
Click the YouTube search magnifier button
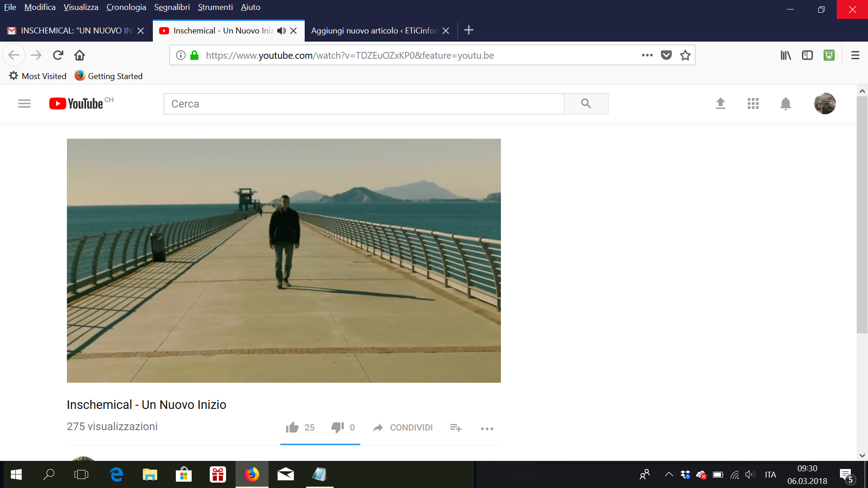[586, 103]
